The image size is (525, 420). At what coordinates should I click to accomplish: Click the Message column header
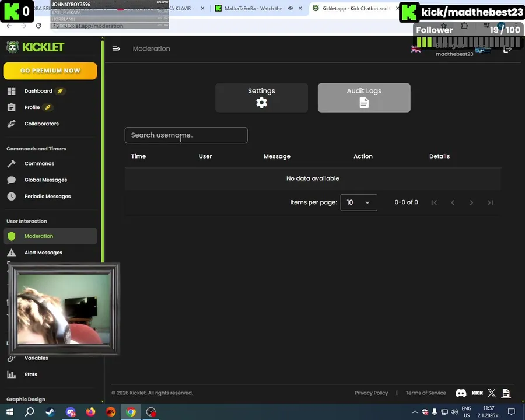coord(277,156)
